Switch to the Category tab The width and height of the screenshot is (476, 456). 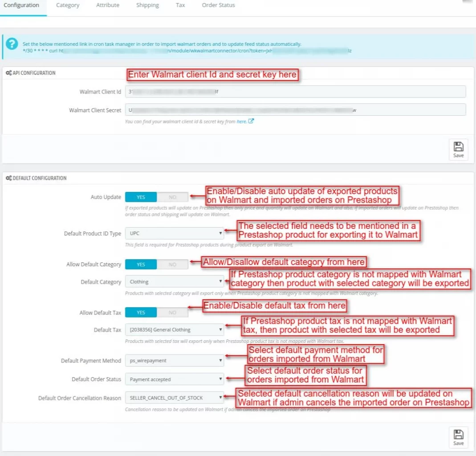click(x=68, y=5)
